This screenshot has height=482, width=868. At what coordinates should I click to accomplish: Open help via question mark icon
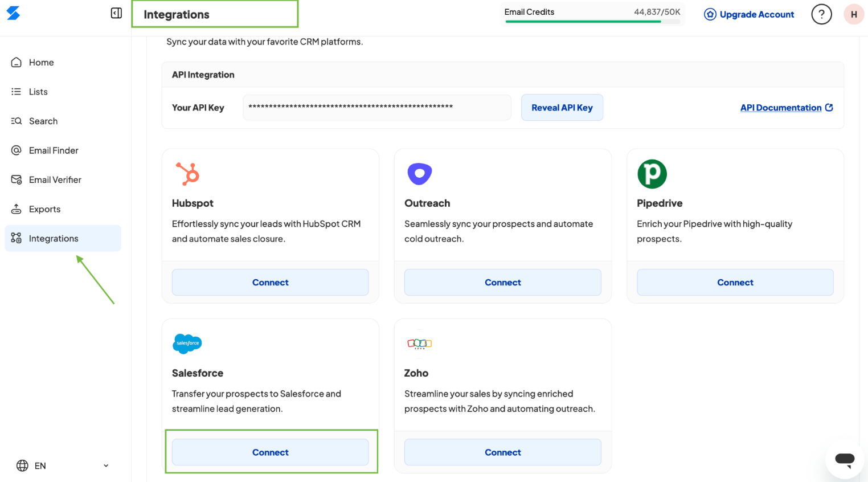[821, 14]
